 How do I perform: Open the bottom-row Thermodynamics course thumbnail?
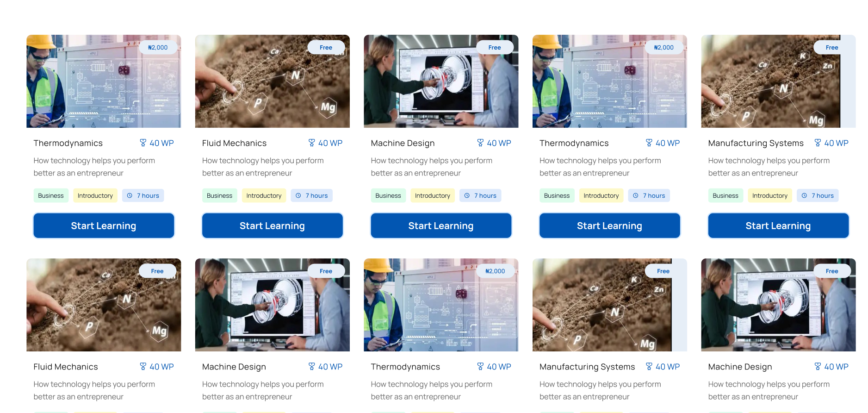point(441,305)
